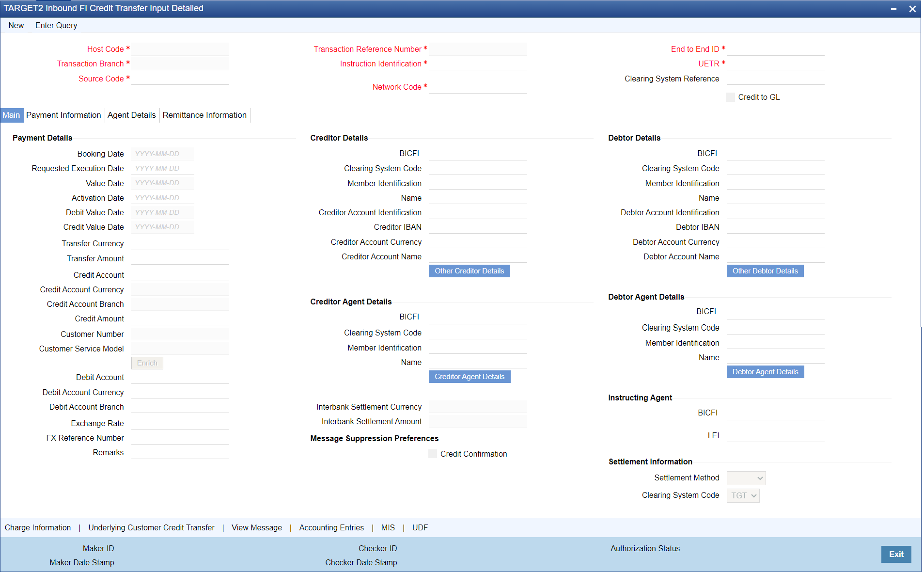Click the Other Creditor Details button
Image resolution: width=924 pixels, height=573 pixels.
click(x=470, y=271)
